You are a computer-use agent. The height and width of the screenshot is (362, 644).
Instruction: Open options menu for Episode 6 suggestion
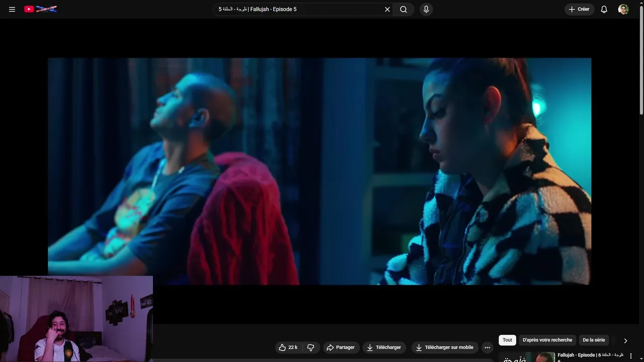pos(631,356)
